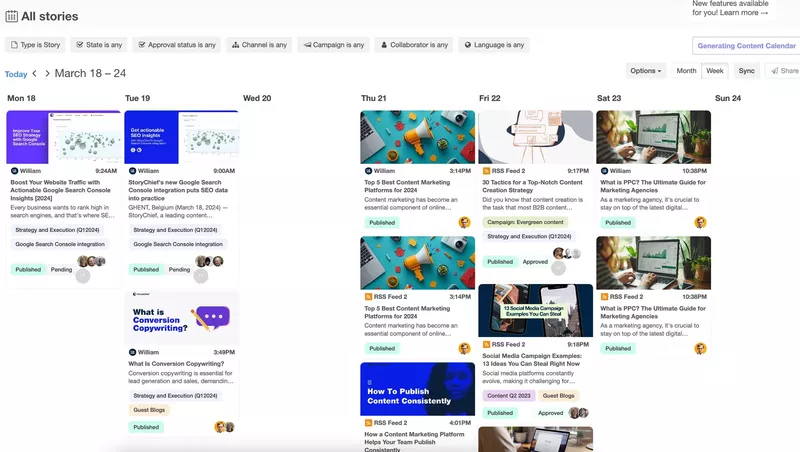Click RSS feed icon on 4:01PM story
The height and width of the screenshot is (452, 800).
click(x=368, y=422)
